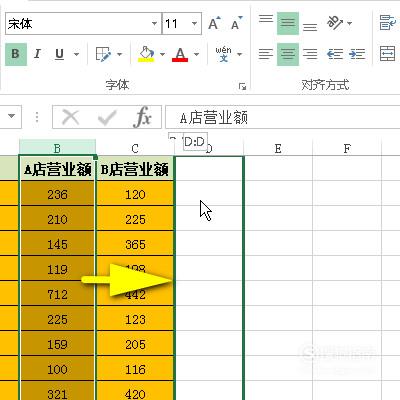Open text orientation dropdown arrow

click(x=349, y=23)
